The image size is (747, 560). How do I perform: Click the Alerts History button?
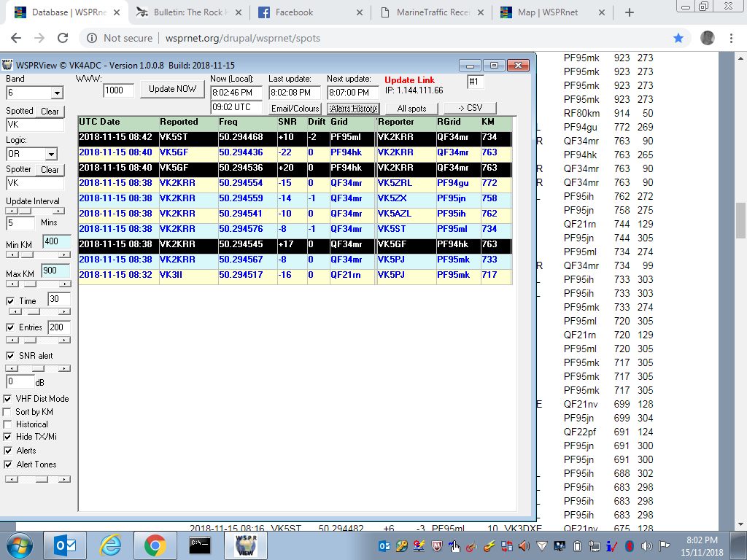click(x=353, y=109)
